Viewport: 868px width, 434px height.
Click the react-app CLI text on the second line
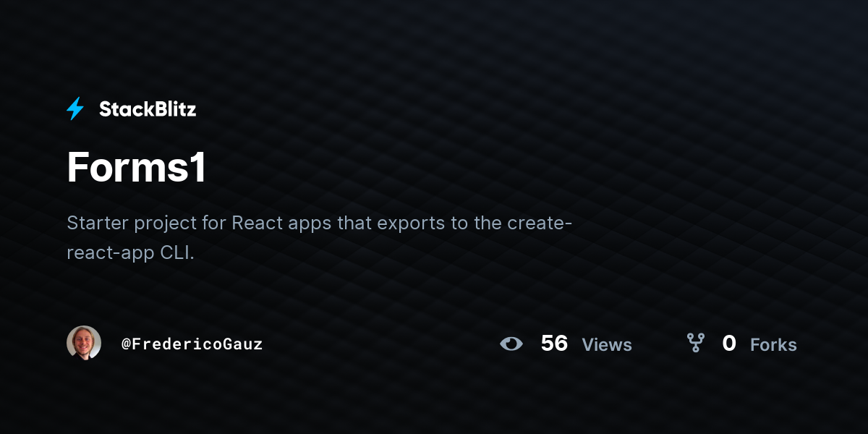tap(131, 255)
